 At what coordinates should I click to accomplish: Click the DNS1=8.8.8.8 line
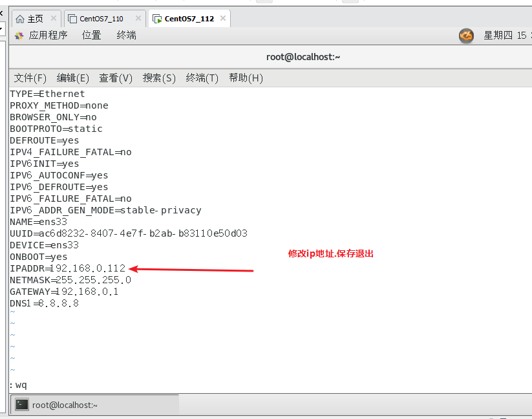[x=44, y=303]
